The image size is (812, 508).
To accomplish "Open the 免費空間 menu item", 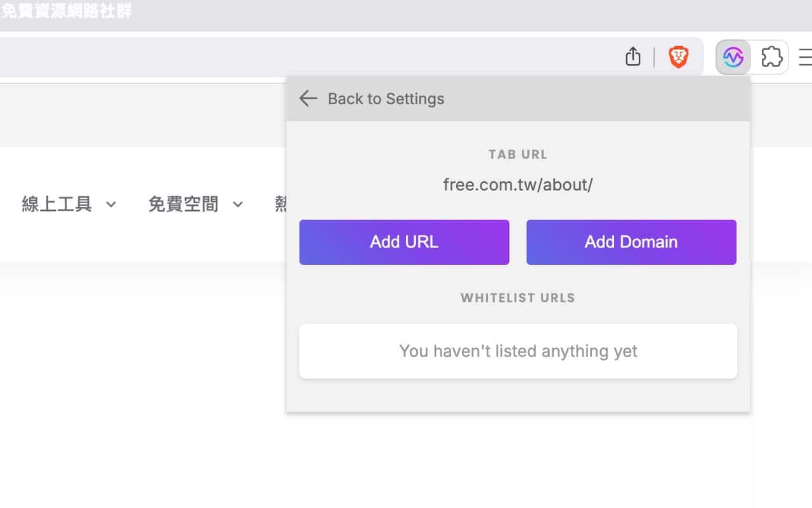I will point(183,204).
